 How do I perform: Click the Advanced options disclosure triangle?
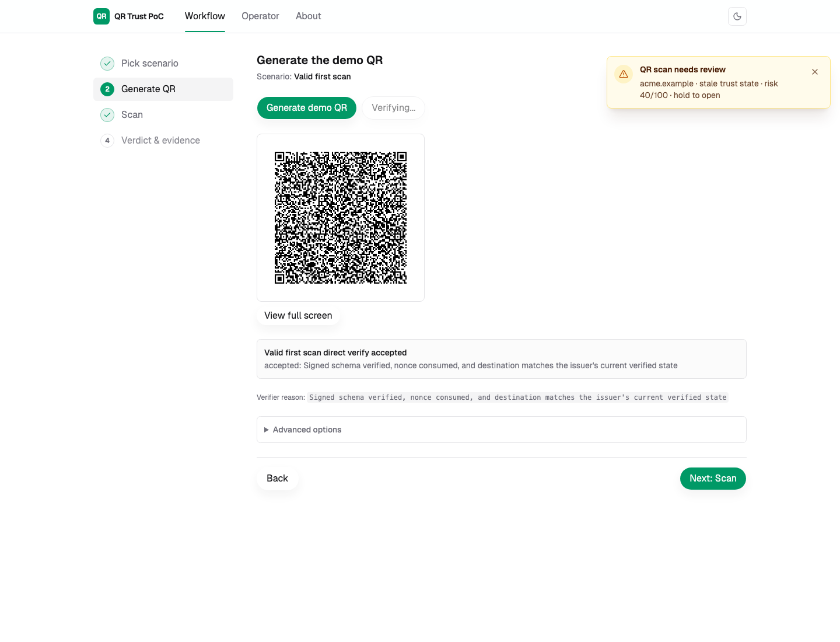[267, 430]
